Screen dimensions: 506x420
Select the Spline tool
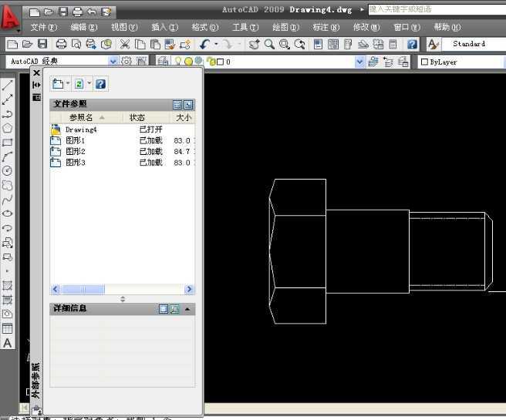[x=7, y=200]
